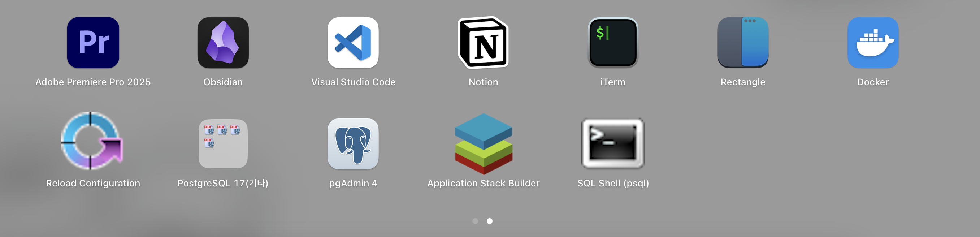The image size is (980, 237).
Task: Click the "Docker" label text
Action: 873,82
